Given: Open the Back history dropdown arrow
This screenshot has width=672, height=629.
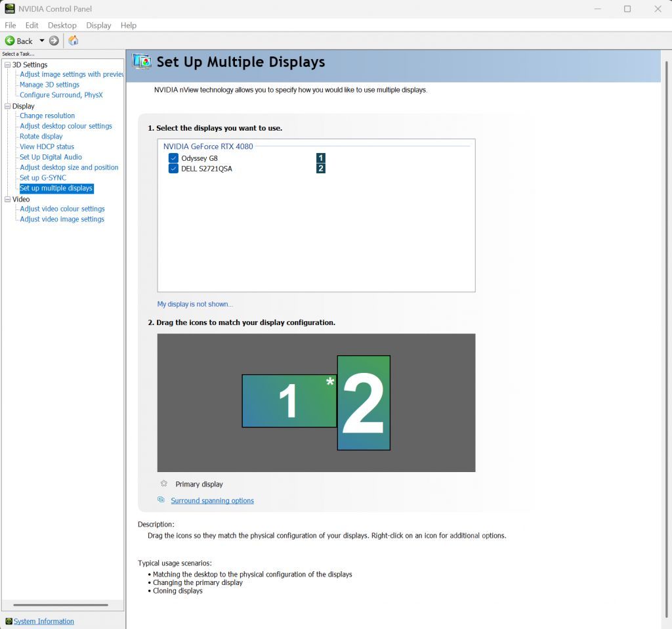Looking at the screenshot, I should pos(42,41).
